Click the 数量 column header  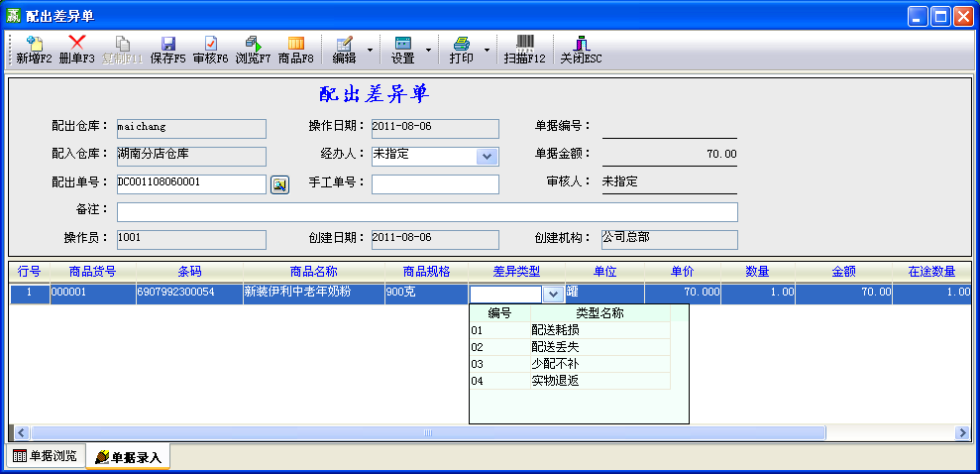tap(757, 272)
